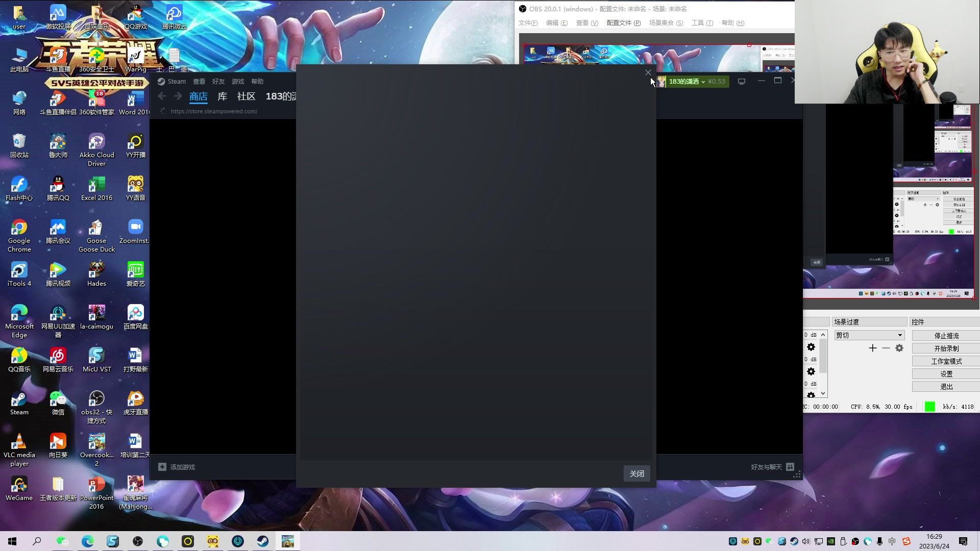
Task: Open the 回收站 recycle bin icon
Action: [19, 146]
